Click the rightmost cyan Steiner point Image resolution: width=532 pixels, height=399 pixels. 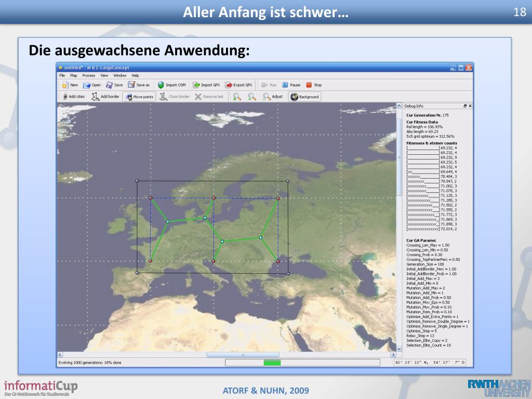261,237
